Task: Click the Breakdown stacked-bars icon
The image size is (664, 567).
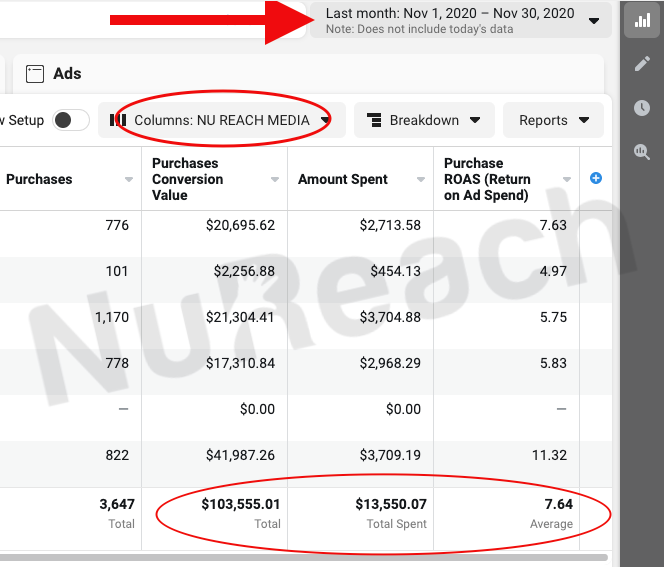Action: 375,120
